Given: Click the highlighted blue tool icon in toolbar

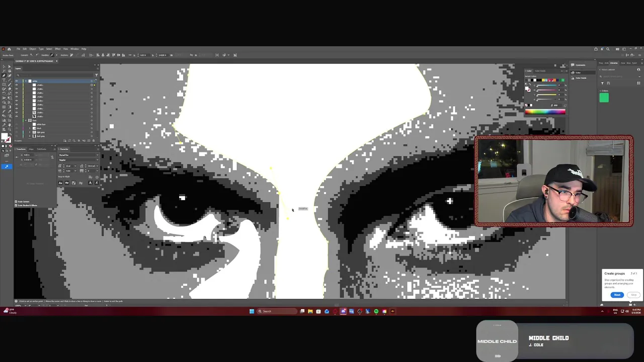Looking at the screenshot, I should [x=7, y=166].
